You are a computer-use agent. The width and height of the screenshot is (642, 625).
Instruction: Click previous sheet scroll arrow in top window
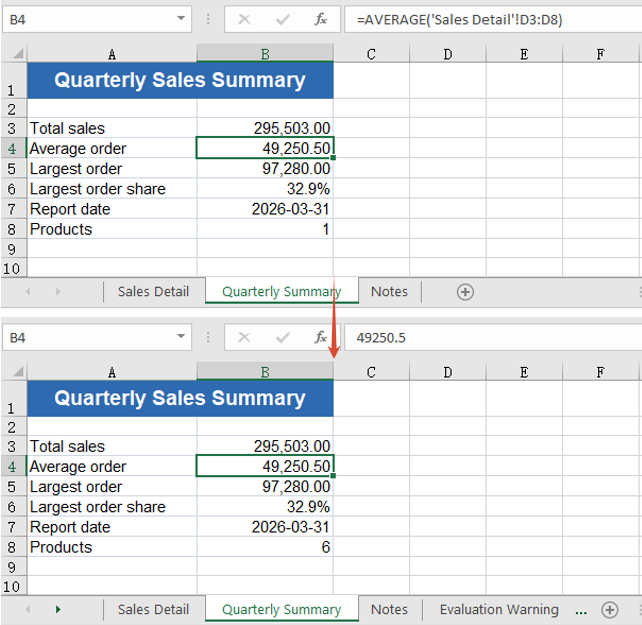click(28, 291)
